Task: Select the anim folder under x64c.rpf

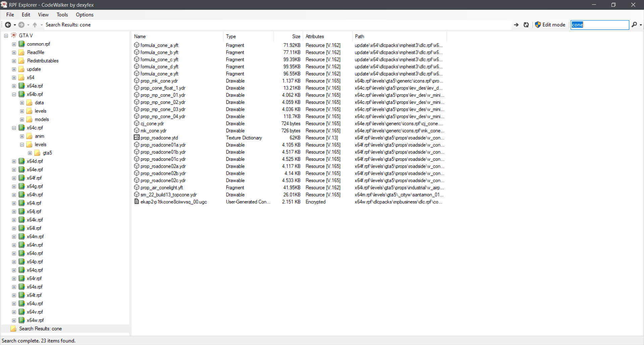Action: click(40, 136)
